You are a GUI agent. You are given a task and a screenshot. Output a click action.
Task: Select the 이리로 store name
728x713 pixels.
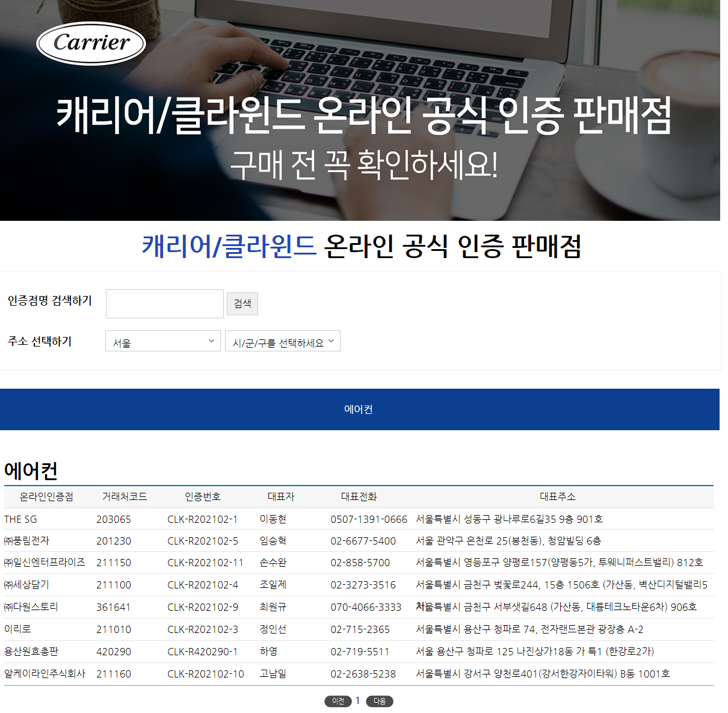tap(17, 629)
